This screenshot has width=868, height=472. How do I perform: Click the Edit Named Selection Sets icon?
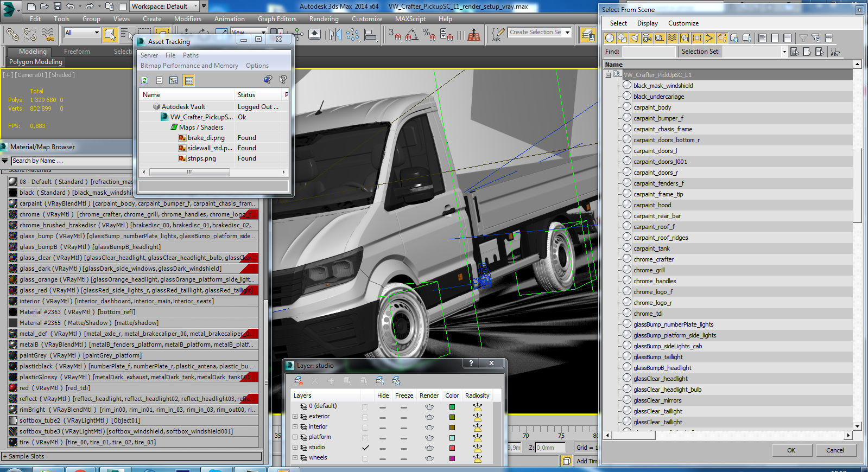(497, 35)
